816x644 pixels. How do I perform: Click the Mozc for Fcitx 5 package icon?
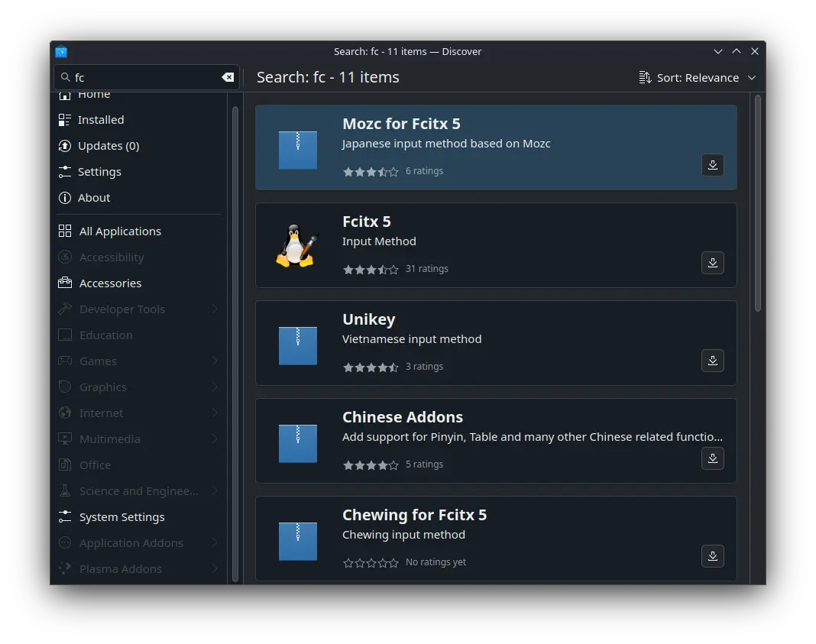(298, 150)
